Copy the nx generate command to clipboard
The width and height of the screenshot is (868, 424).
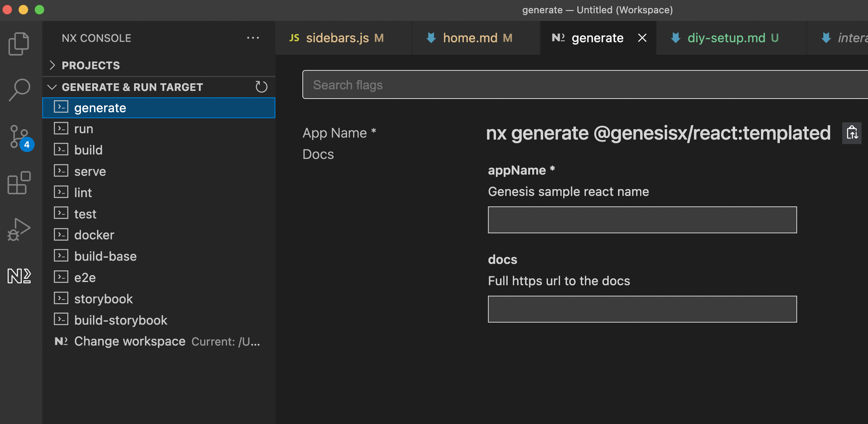(852, 133)
